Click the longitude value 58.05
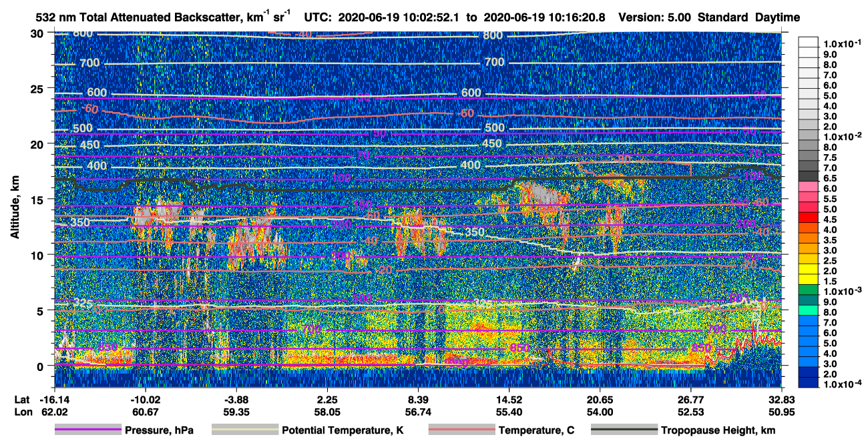Image resolution: width=868 pixels, height=445 pixels. tap(327, 412)
